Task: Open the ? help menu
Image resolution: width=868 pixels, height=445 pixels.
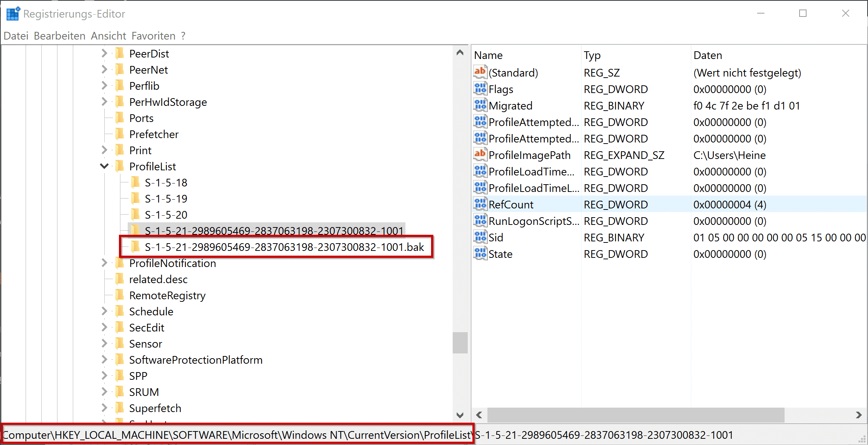Action: (183, 36)
